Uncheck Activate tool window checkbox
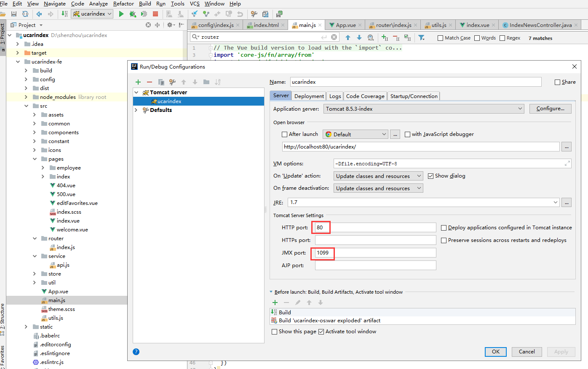The width and height of the screenshot is (588, 369). (321, 332)
